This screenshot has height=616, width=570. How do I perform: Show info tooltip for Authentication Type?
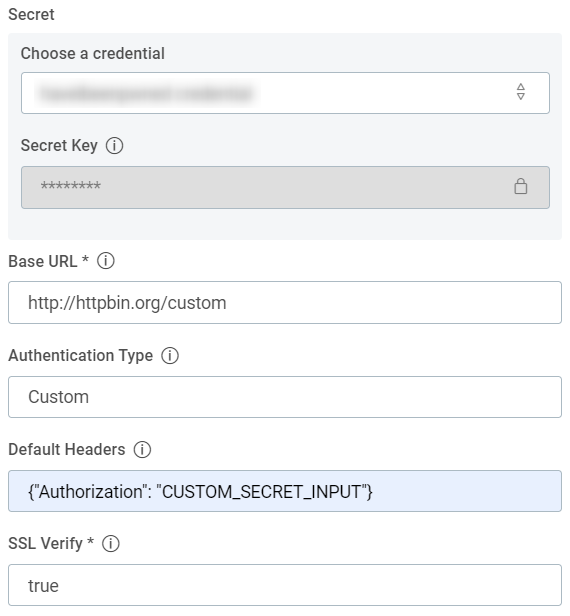pos(170,356)
